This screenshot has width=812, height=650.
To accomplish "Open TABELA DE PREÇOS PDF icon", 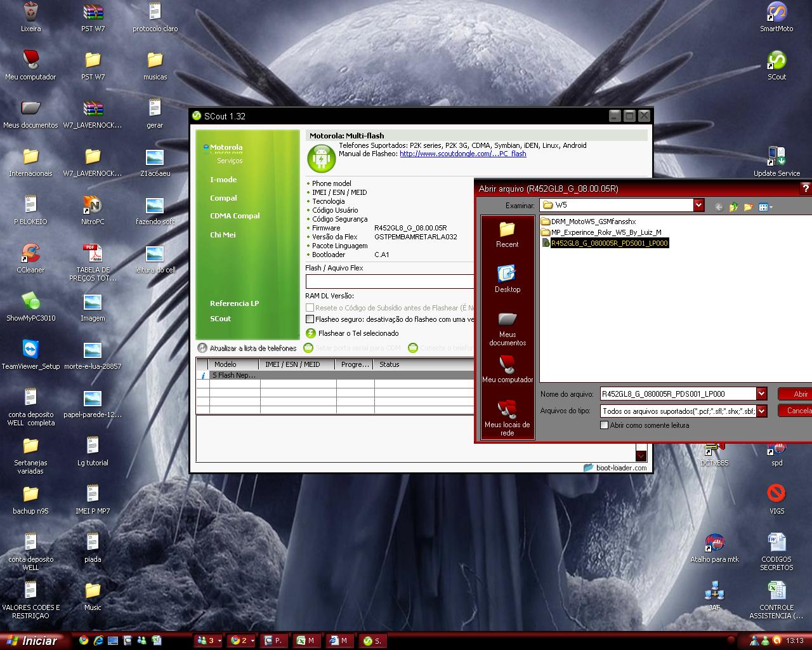I will 93,262.
